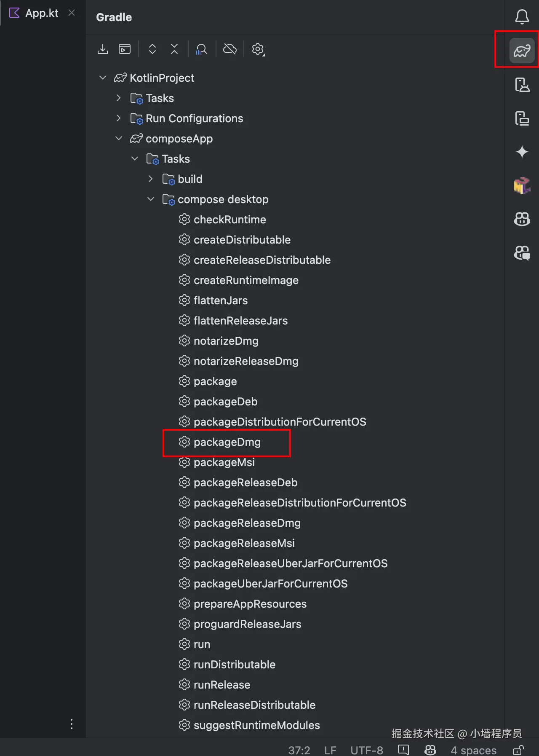The width and height of the screenshot is (539, 756).
Task: Change the UTF-8 file encoding
Action: (x=367, y=750)
